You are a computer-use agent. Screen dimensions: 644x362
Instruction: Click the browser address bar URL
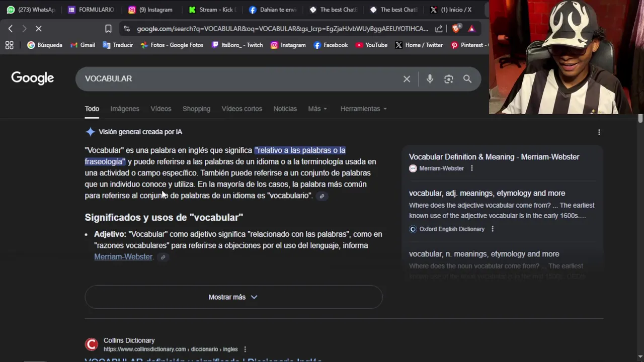(x=282, y=29)
